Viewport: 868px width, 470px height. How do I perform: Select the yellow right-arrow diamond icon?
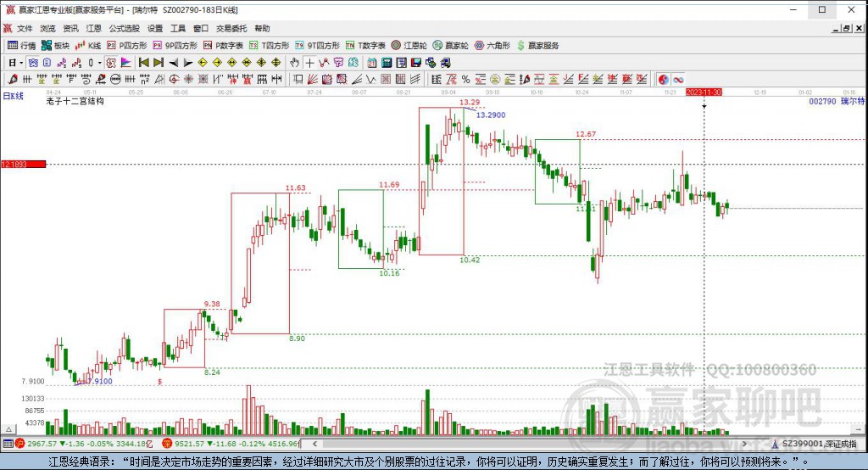[x=217, y=63]
